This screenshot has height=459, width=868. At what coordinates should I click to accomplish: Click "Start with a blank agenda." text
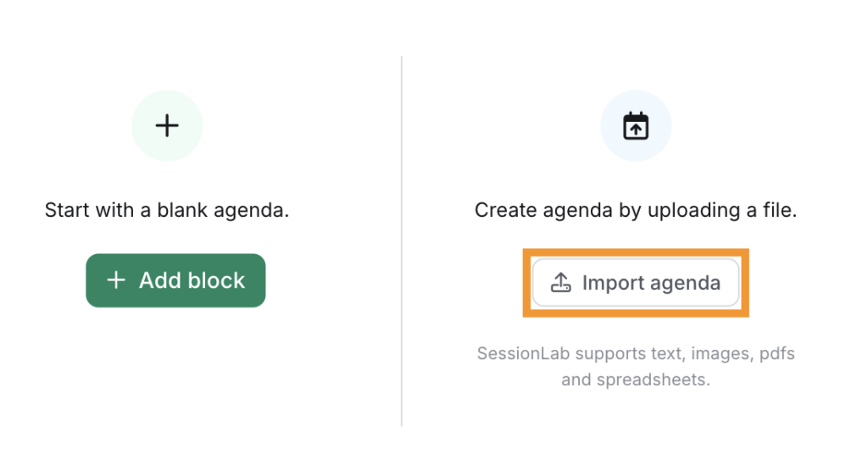(167, 210)
